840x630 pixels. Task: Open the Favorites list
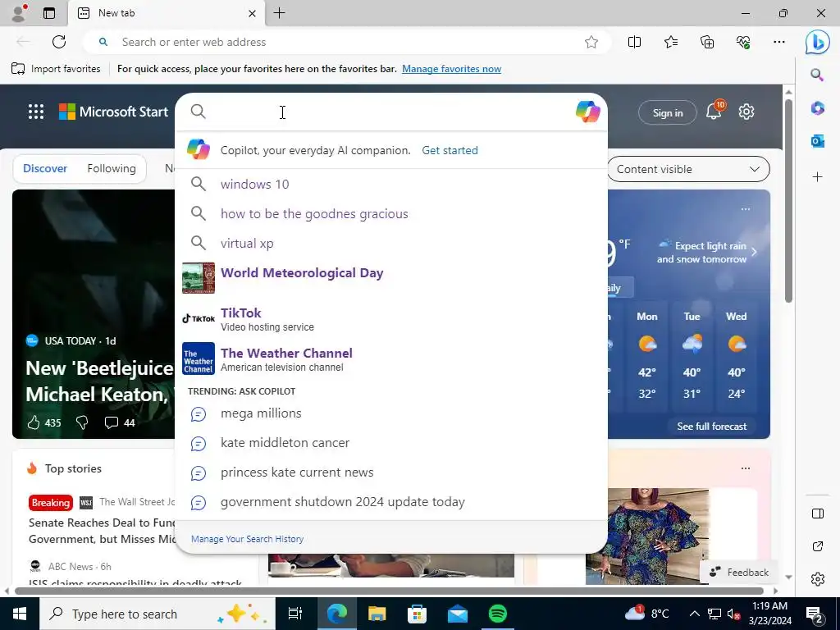click(671, 42)
